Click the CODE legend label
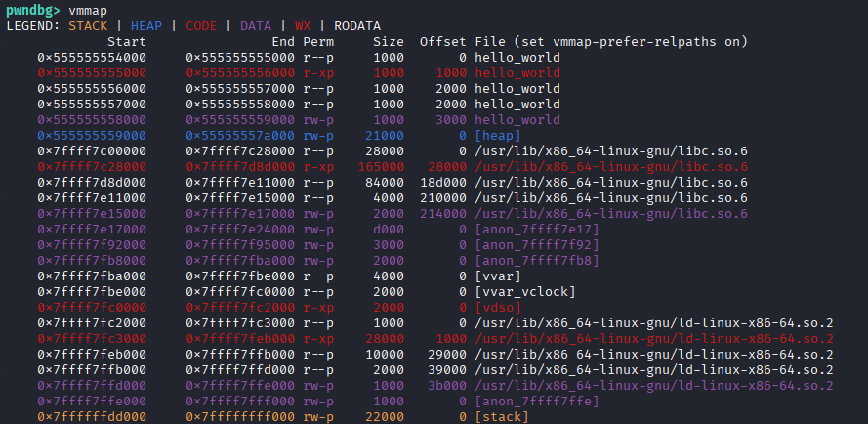This screenshot has width=868, height=424. 201,26
